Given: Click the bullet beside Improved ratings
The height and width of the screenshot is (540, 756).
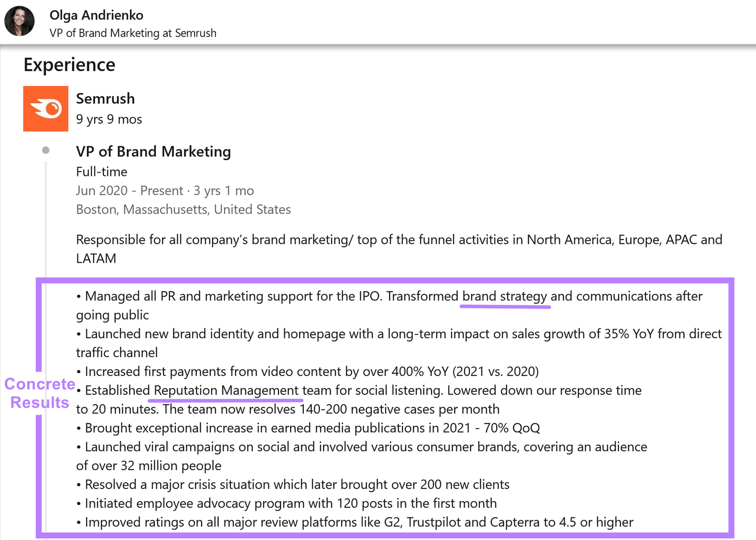Looking at the screenshot, I should 78,523.
